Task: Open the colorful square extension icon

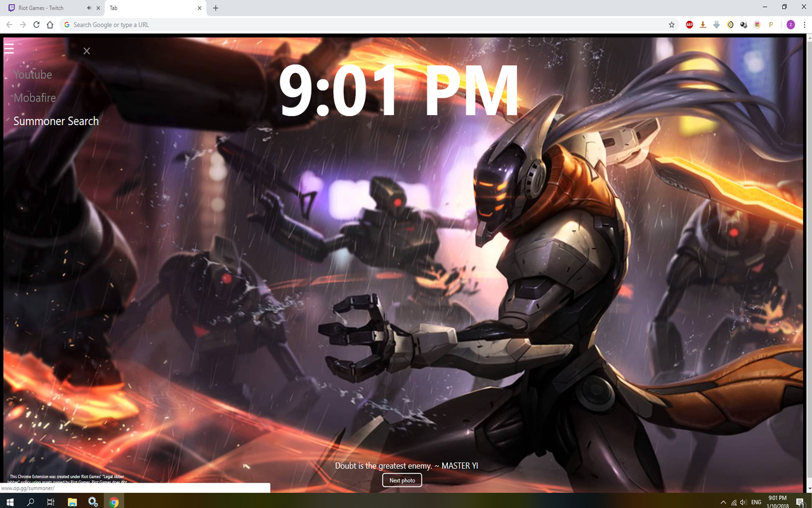Action: click(757, 25)
